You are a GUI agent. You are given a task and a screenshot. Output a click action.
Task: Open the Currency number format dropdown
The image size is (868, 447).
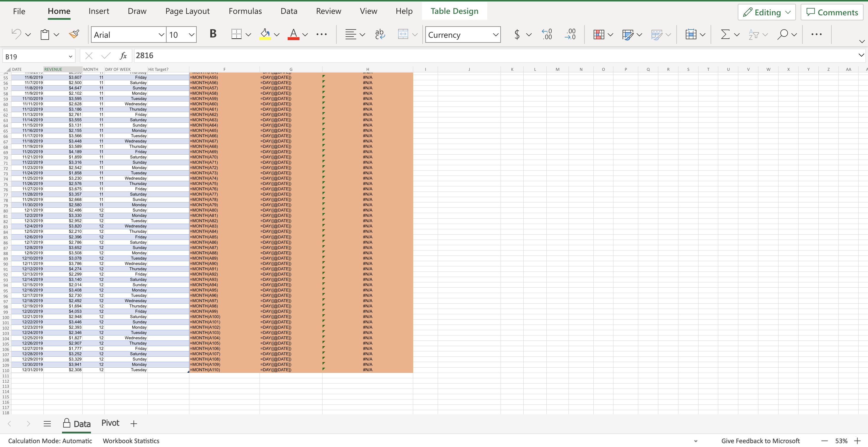pos(495,35)
